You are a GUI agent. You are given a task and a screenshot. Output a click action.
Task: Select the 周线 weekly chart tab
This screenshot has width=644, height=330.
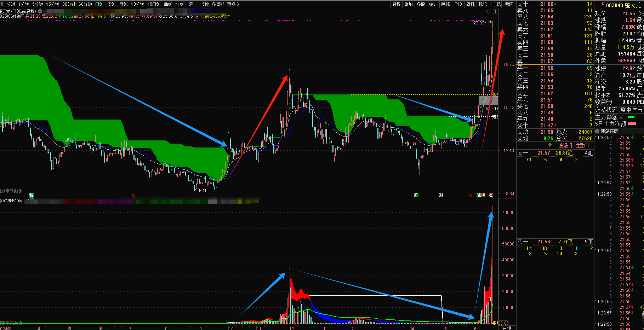(112, 4)
